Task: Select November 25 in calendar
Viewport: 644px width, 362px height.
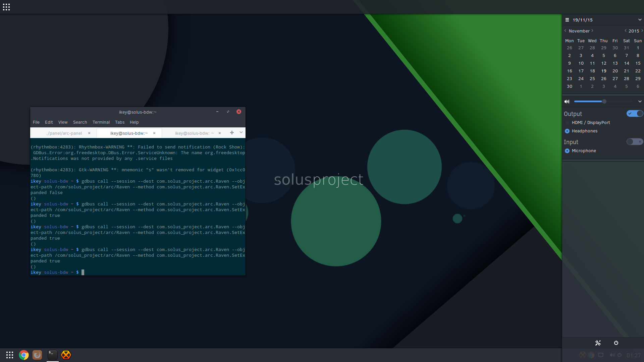Action: pos(592,79)
